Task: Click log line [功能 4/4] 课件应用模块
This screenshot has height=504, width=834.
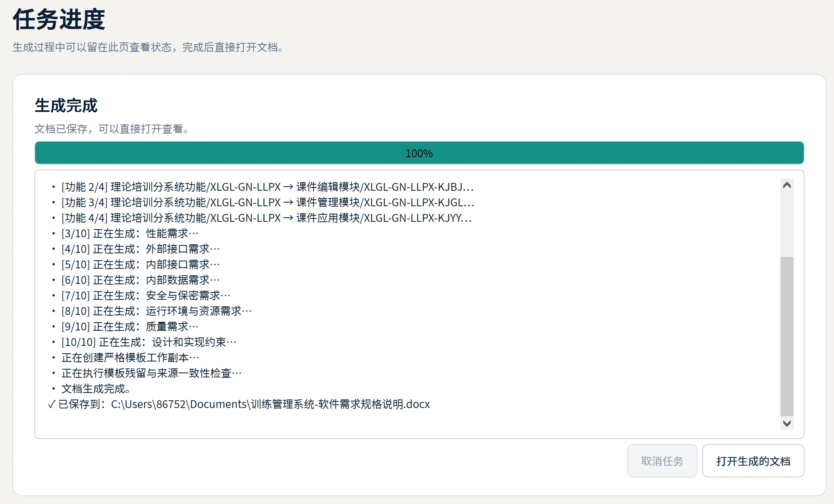Action: pos(267,218)
